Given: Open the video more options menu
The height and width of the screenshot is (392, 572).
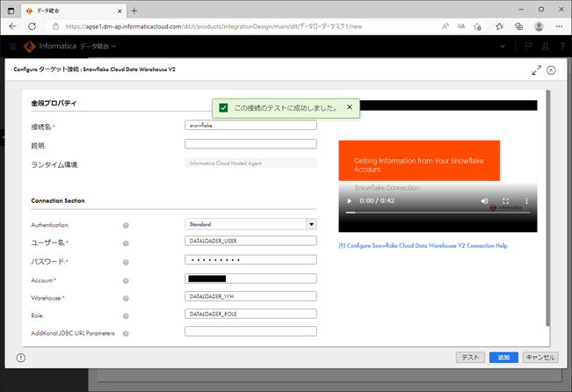Looking at the screenshot, I should 526,201.
